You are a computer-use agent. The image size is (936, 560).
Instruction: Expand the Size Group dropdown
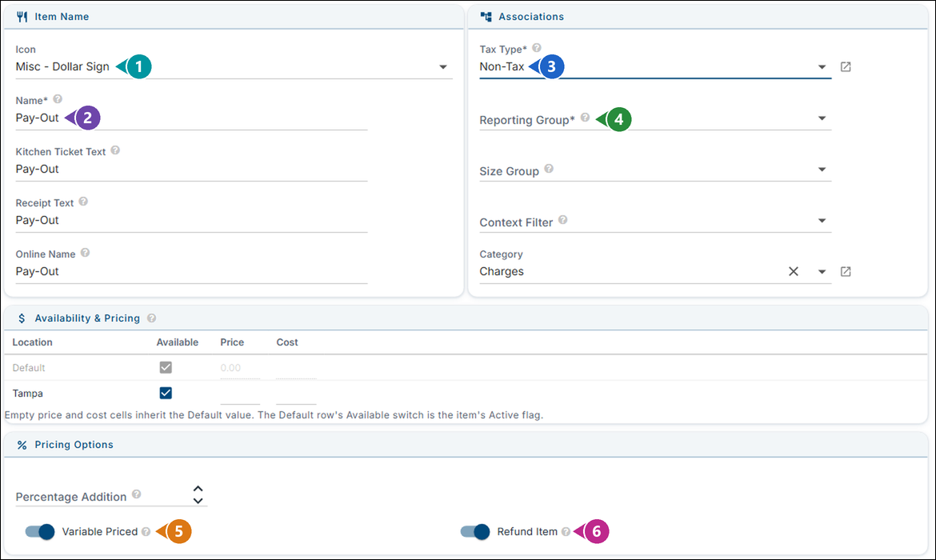822,170
